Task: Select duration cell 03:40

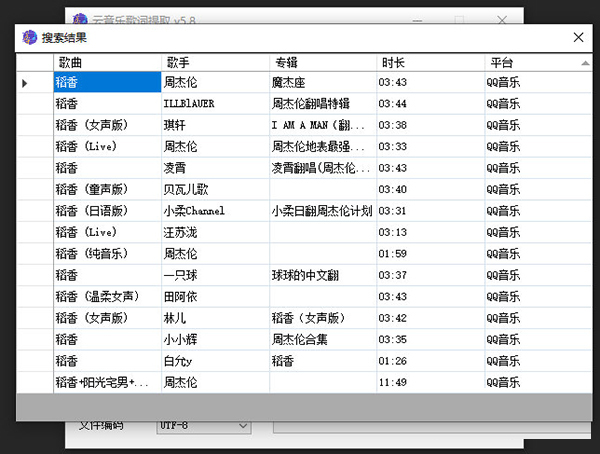Action: point(430,189)
